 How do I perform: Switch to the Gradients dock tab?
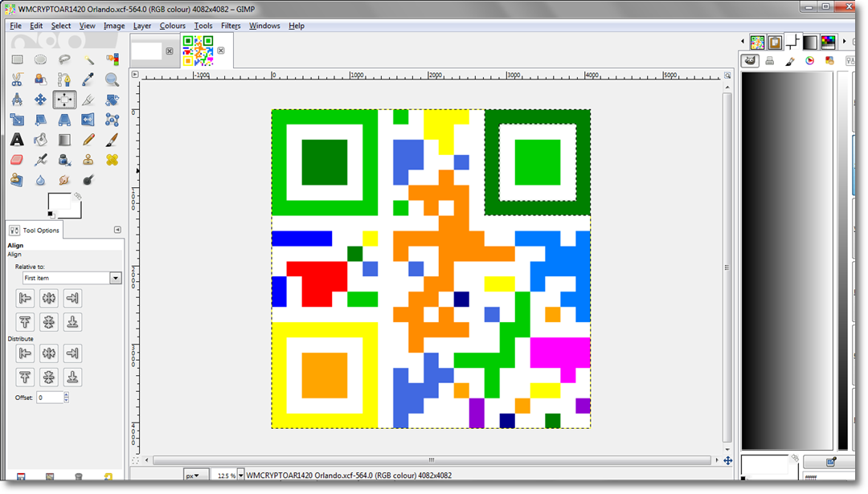tap(810, 42)
